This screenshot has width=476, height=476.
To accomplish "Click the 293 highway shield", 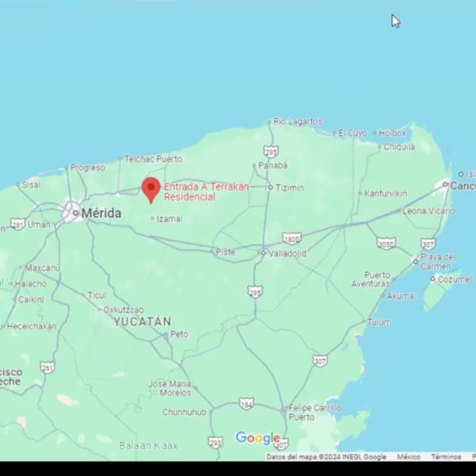I will point(215,443).
